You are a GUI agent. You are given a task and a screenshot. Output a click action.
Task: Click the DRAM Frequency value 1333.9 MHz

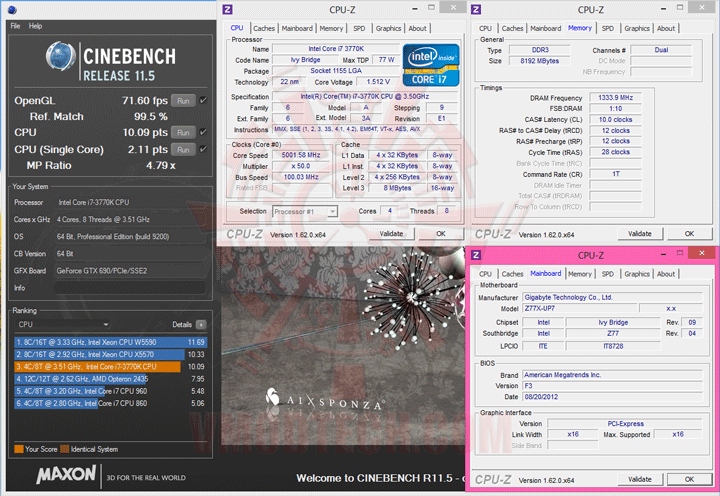point(615,97)
